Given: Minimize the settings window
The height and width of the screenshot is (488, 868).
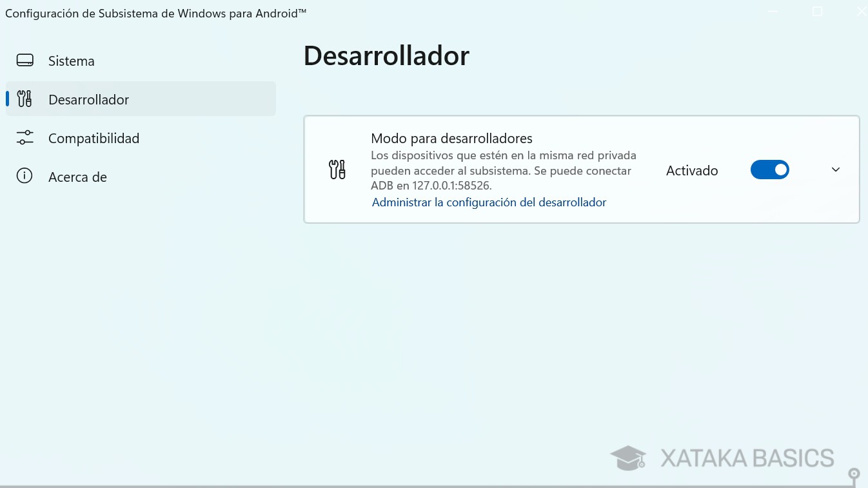Looking at the screenshot, I should [x=772, y=11].
